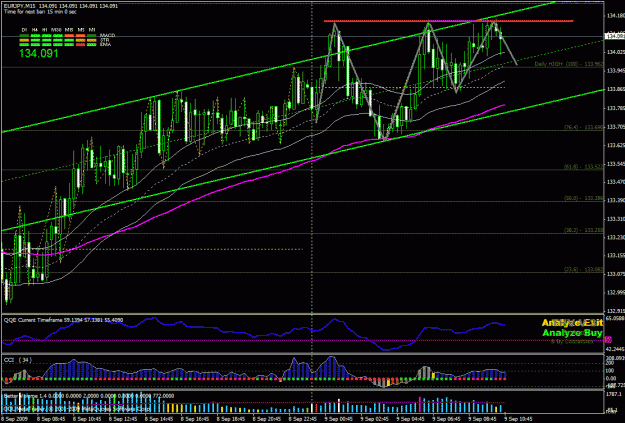The height and width of the screenshot is (423, 625).
Task: Click the red MACD signal cell under M15
Action: (x=69, y=35)
